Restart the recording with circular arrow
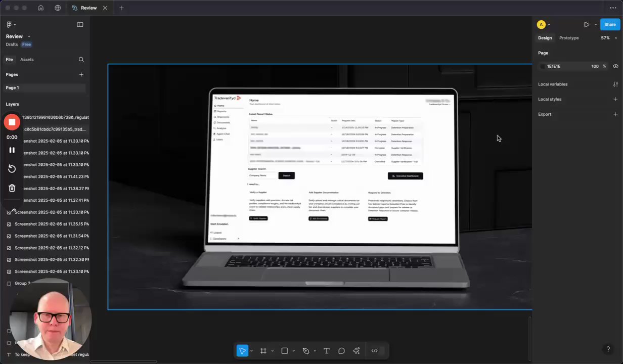The height and width of the screenshot is (364, 623). (x=12, y=169)
